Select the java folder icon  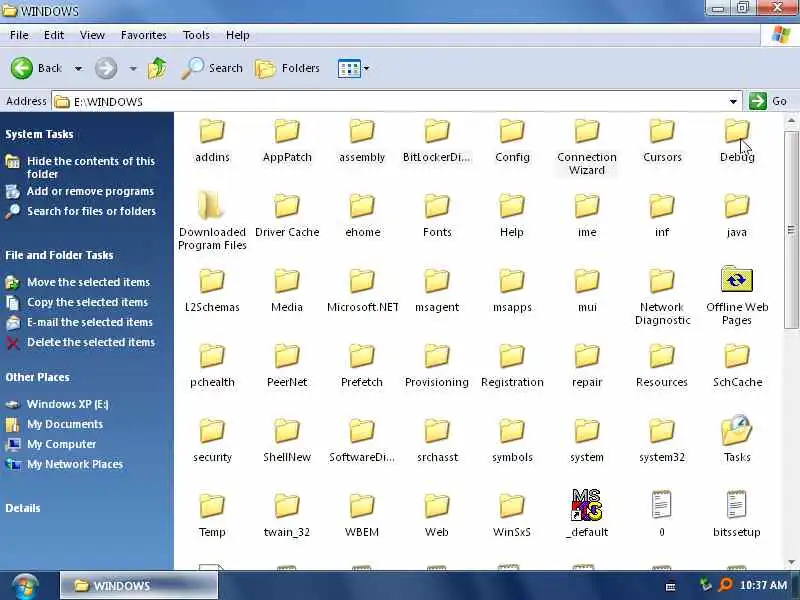pyautogui.click(x=737, y=206)
